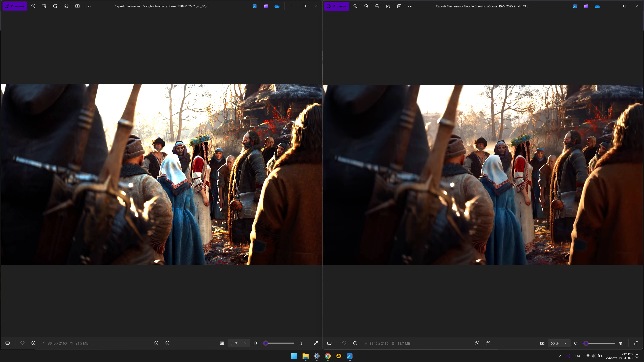Open Clipchamp icon in right window toolbar

(586, 6)
